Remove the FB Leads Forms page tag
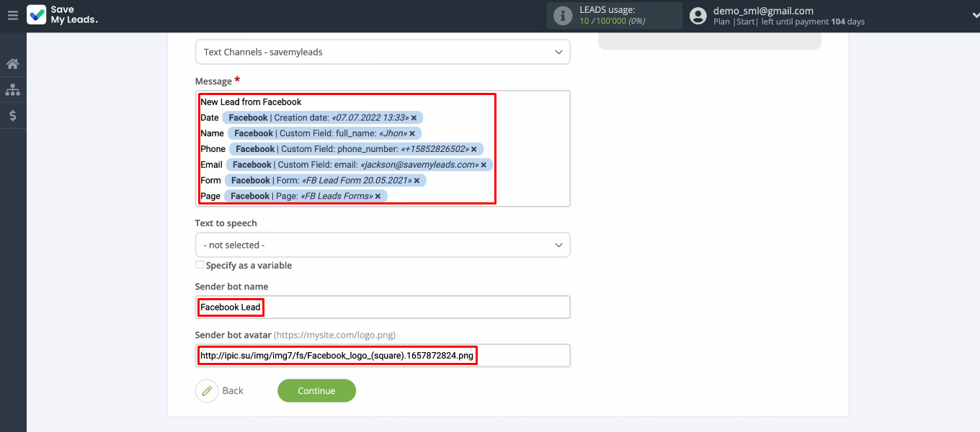The width and height of the screenshot is (980, 432). tap(378, 196)
